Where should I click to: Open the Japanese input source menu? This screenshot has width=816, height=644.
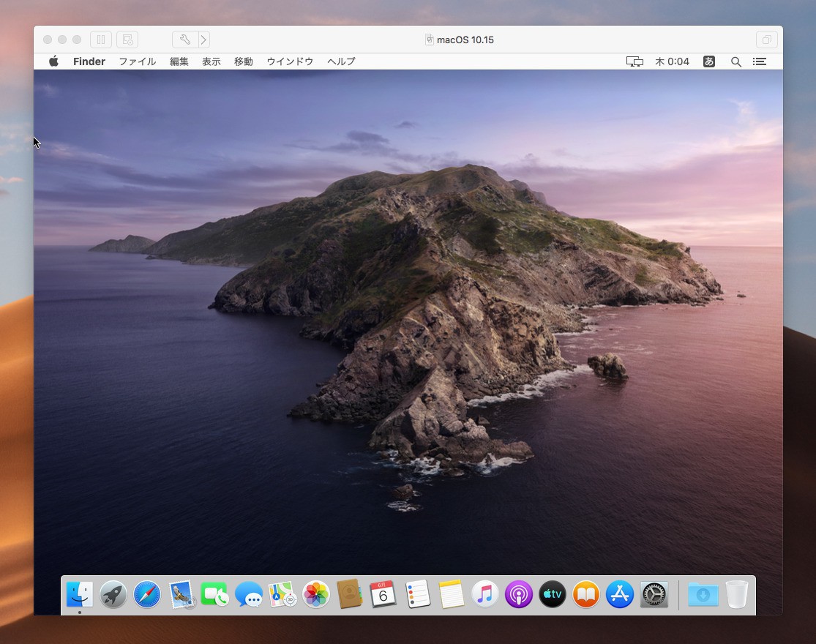click(708, 61)
